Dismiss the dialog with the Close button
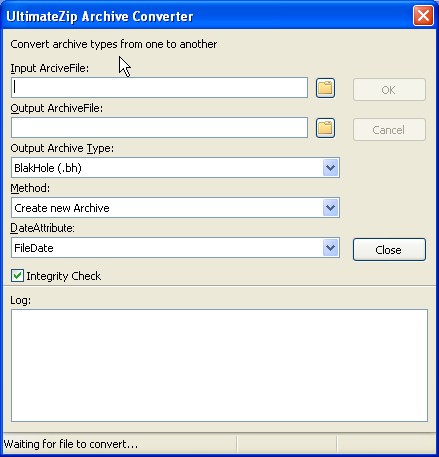The image size is (439, 457). pyautogui.click(x=389, y=250)
